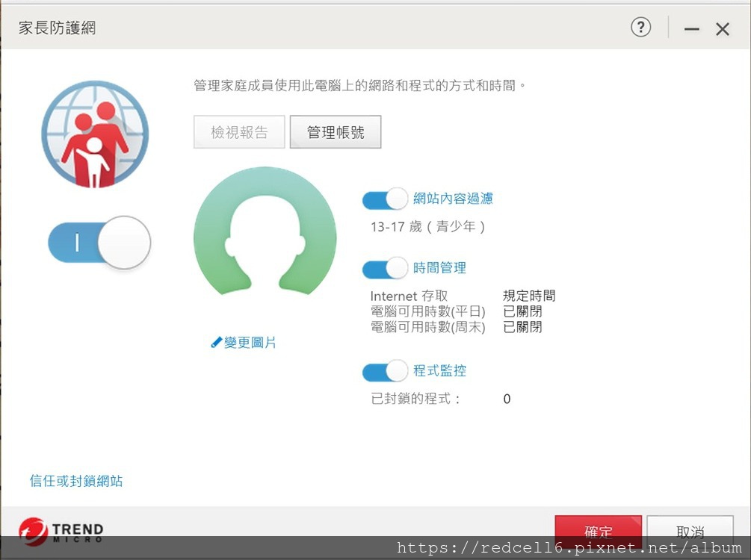Screen dimensions: 751x560
Task: Minimize the 家長防護網 window
Action: [x=692, y=29]
